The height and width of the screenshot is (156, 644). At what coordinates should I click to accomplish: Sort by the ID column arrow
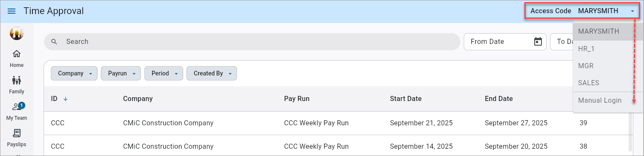[x=65, y=99]
